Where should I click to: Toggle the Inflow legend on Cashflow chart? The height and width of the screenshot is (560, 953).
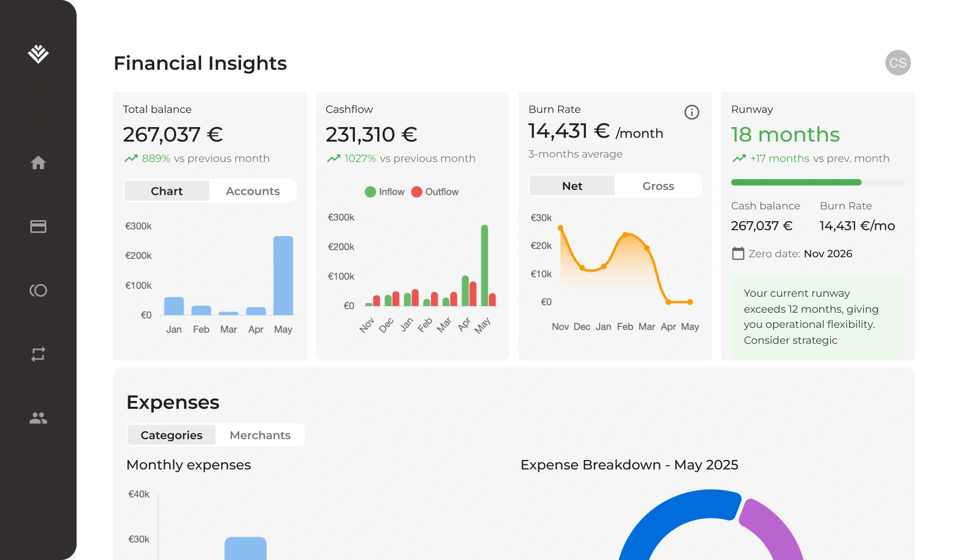384,191
